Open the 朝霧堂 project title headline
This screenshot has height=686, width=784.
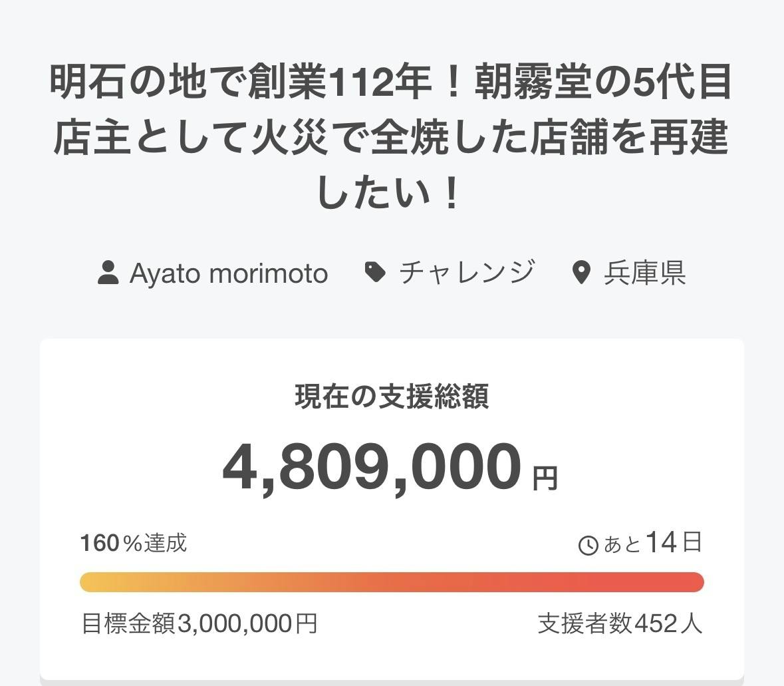[x=392, y=138]
